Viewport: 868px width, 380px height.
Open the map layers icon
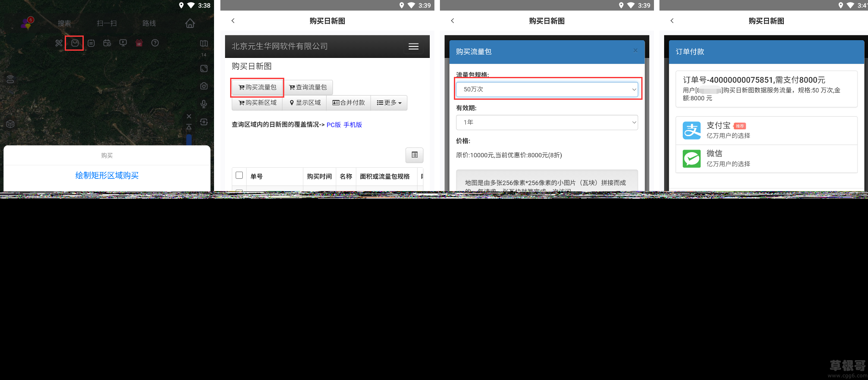(x=204, y=44)
